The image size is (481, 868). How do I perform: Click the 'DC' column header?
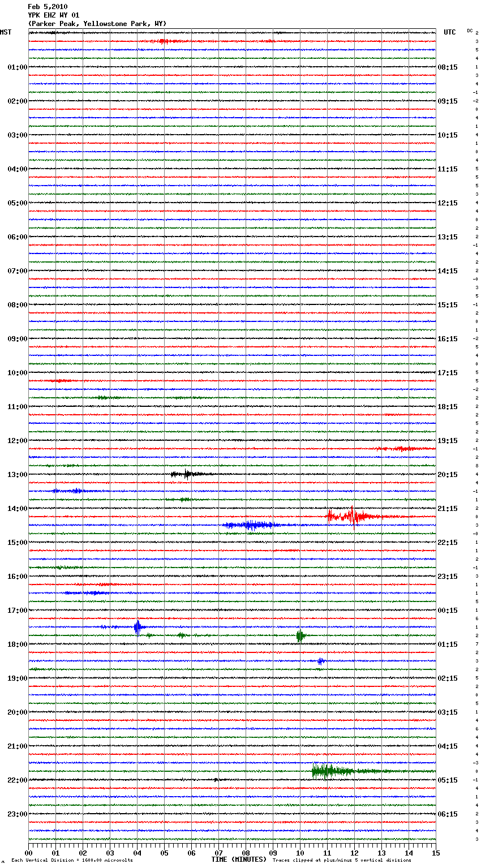(x=470, y=31)
